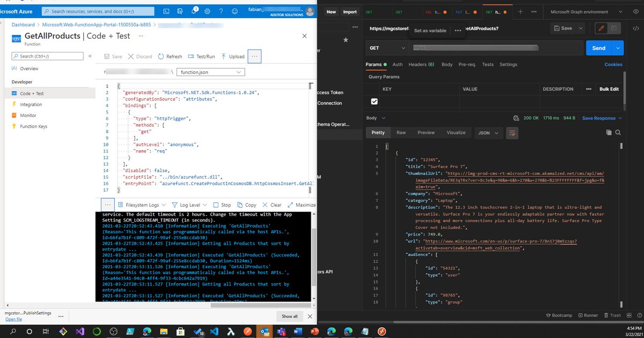Stop the log streaming
Screen dimensions: 644x338
pyautogui.click(x=222, y=204)
